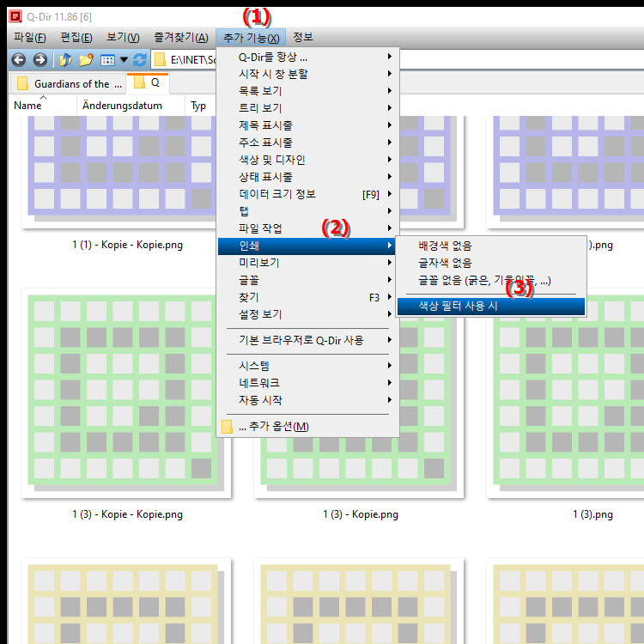644x644 pixels.
Task: Sort by the Name column header
Action: pos(42,106)
